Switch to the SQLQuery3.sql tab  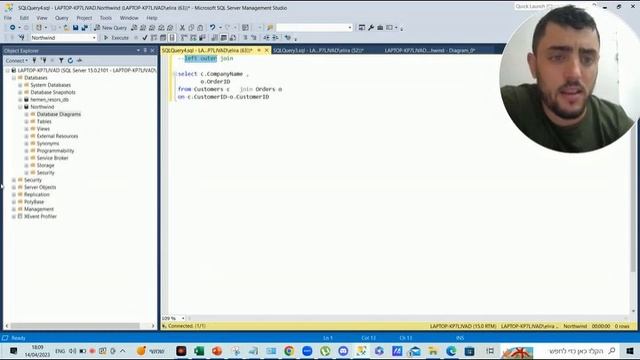click(x=318, y=50)
